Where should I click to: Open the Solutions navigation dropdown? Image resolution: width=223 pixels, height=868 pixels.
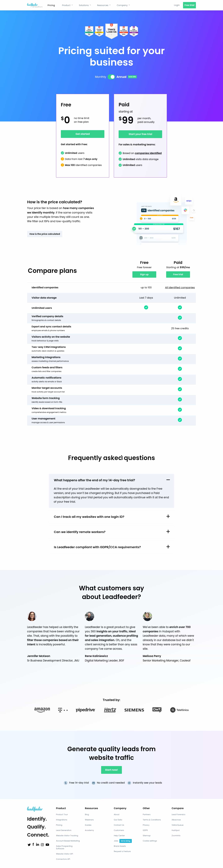[85, 5]
